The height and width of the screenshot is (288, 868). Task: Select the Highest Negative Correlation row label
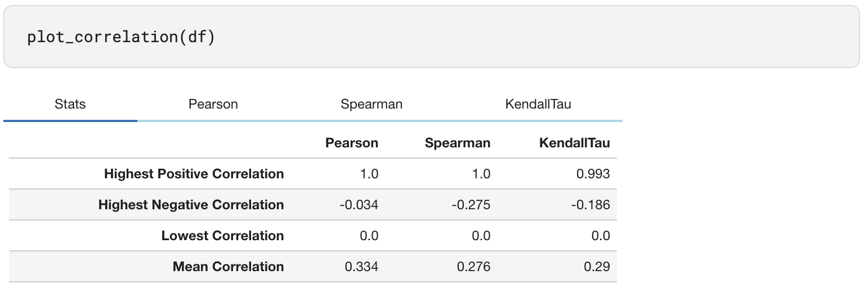point(191,205)
